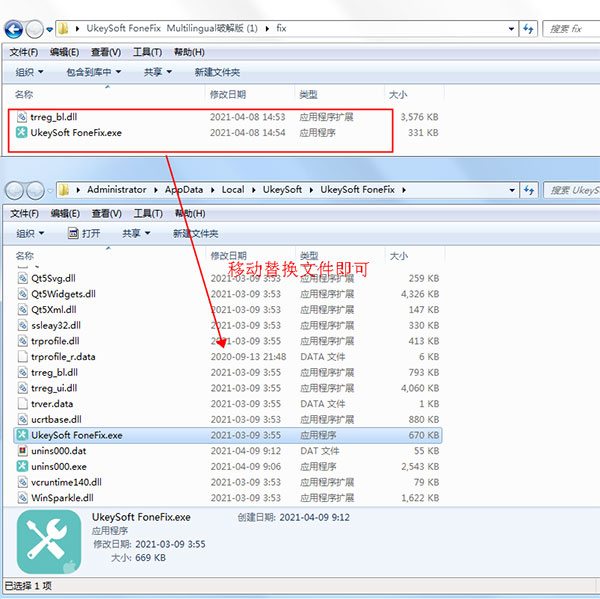Select trprofile_r.data file icon

[x=23, y=356]
